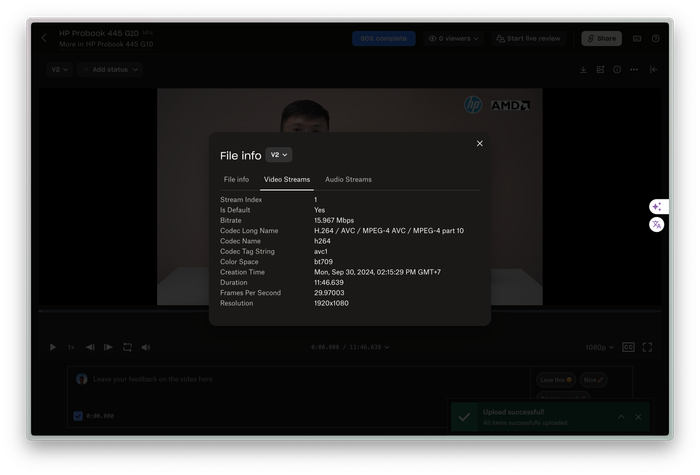Enter fullscreen mode
Viewport: 700px width, 475px height.
click(x=647, y=347)
